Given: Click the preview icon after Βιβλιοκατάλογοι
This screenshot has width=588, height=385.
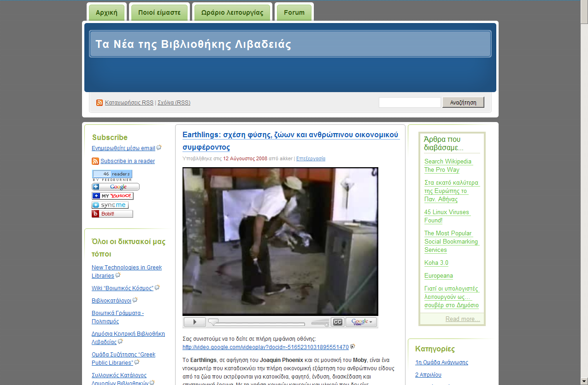Looking at the screenshot, I should tap(135, 300).
